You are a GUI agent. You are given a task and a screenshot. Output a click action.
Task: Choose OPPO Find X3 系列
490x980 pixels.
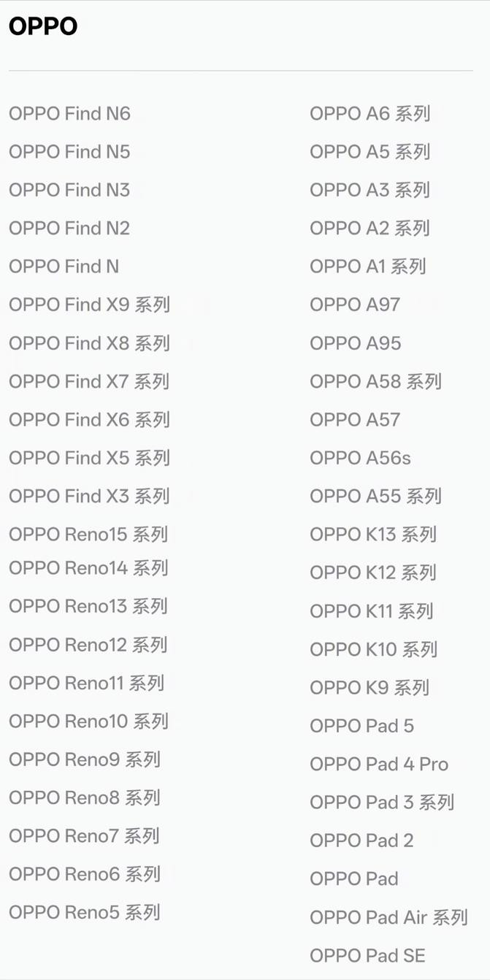coord(89,497)
